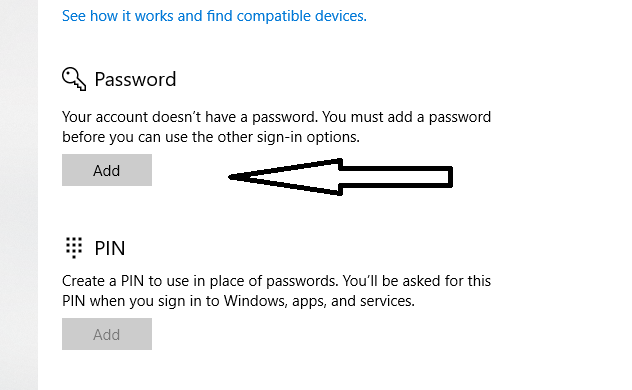
Task: Click the keypad dots icon beside PIN
Action: click(x=74, y=247)
